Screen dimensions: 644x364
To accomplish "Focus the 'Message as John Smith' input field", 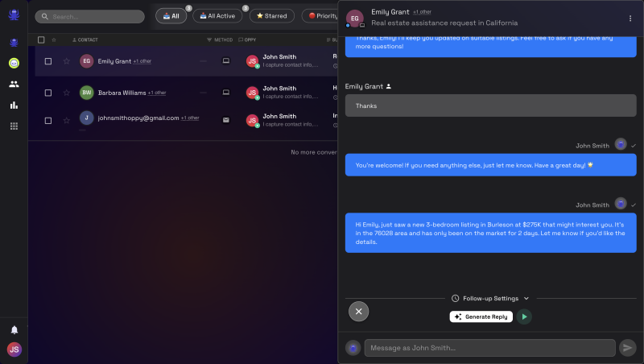I will (x=490, y=348).
